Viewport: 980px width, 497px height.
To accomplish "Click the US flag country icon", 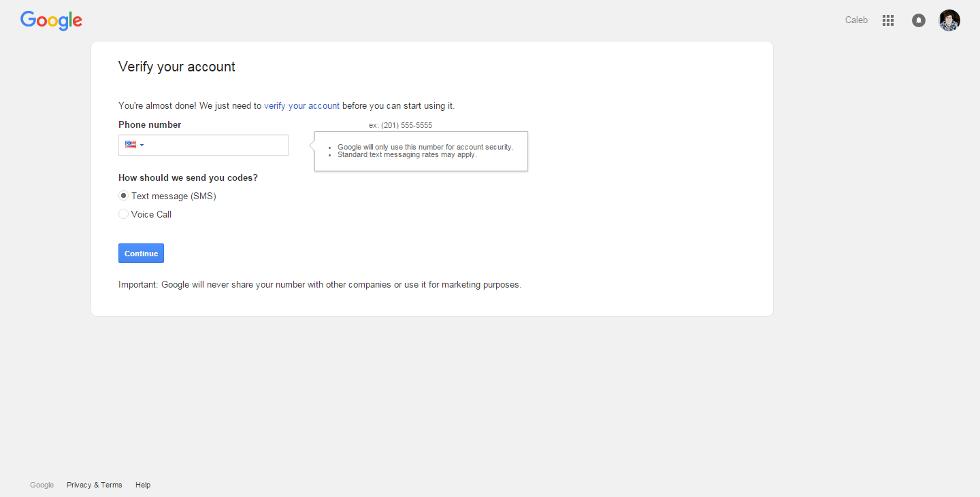I will [x=131, y=145].
